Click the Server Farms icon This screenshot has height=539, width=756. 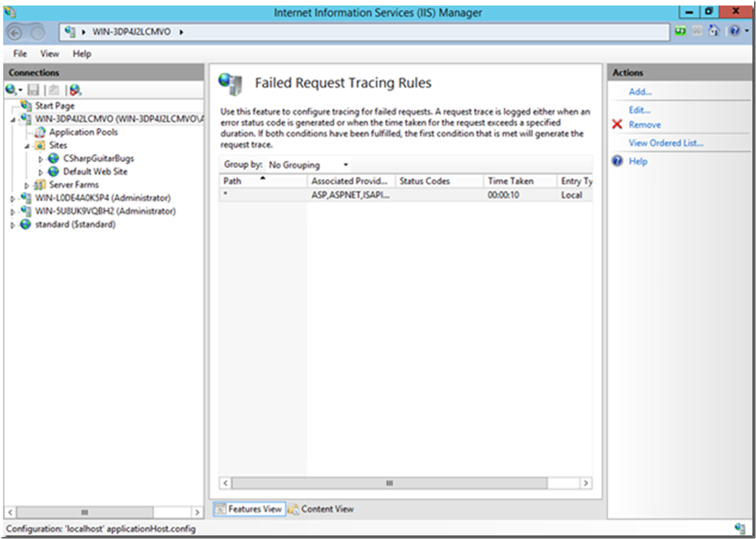point(40,185)
